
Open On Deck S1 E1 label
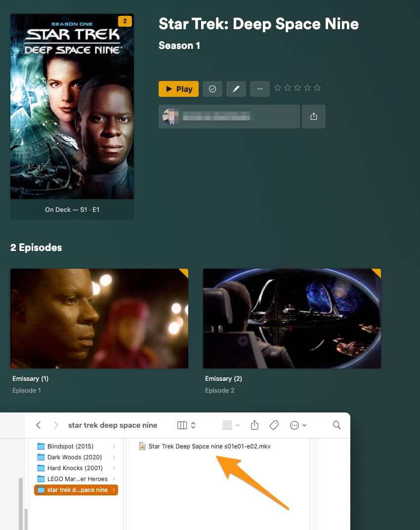72,209
